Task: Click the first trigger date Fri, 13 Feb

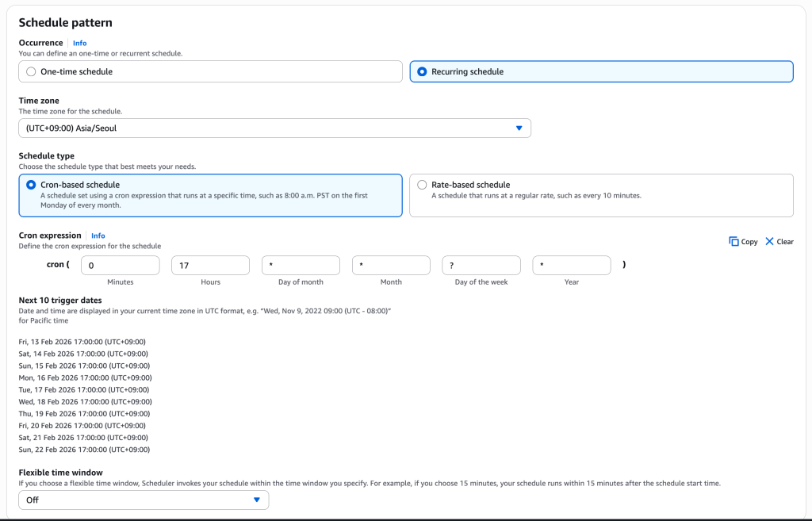Action: (x=83, y=342)
